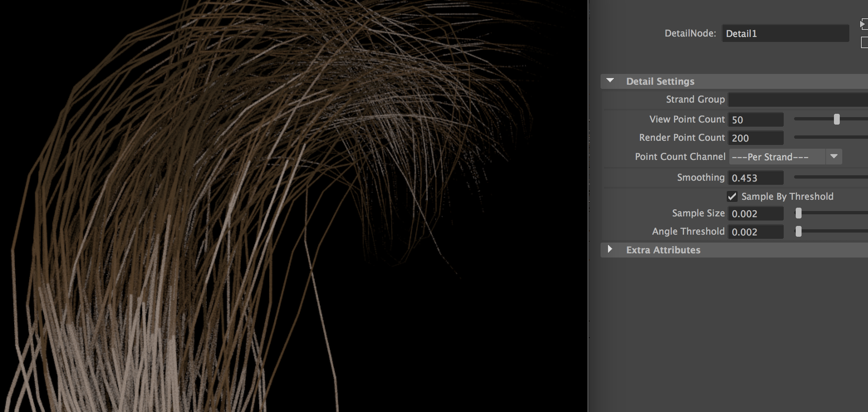Click the Sample Size slider handle

coord(798,213)
